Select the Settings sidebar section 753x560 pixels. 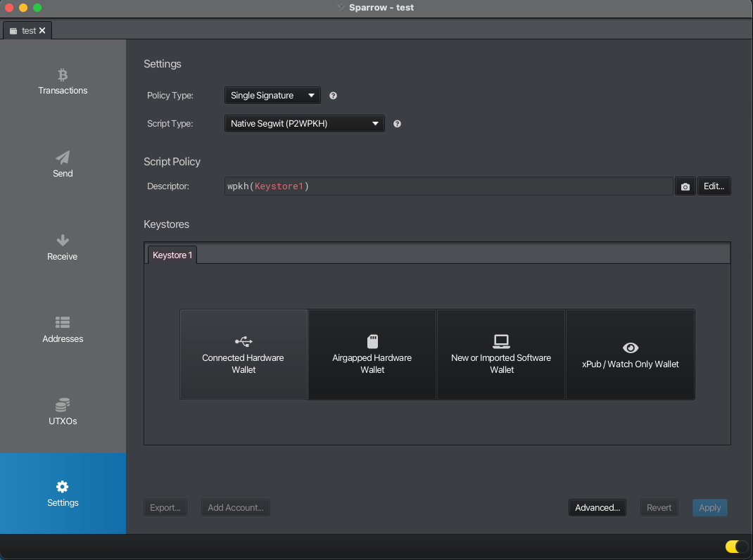pos(63,494)
